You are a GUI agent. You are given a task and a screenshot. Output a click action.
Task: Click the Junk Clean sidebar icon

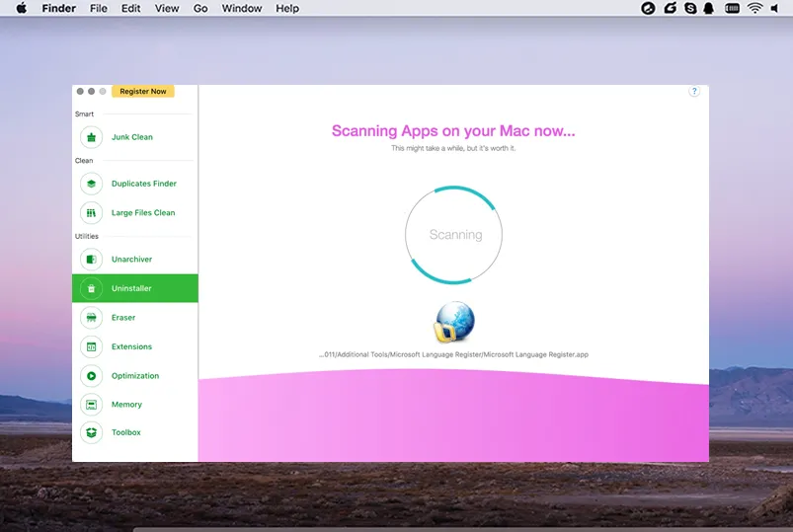click(x=91, y=138)
